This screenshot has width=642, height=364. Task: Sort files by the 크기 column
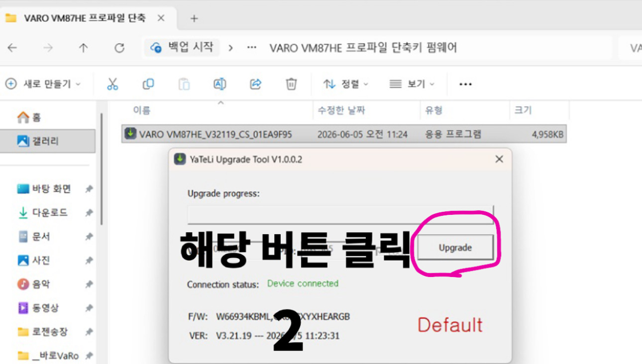click(x=523, y=110)
